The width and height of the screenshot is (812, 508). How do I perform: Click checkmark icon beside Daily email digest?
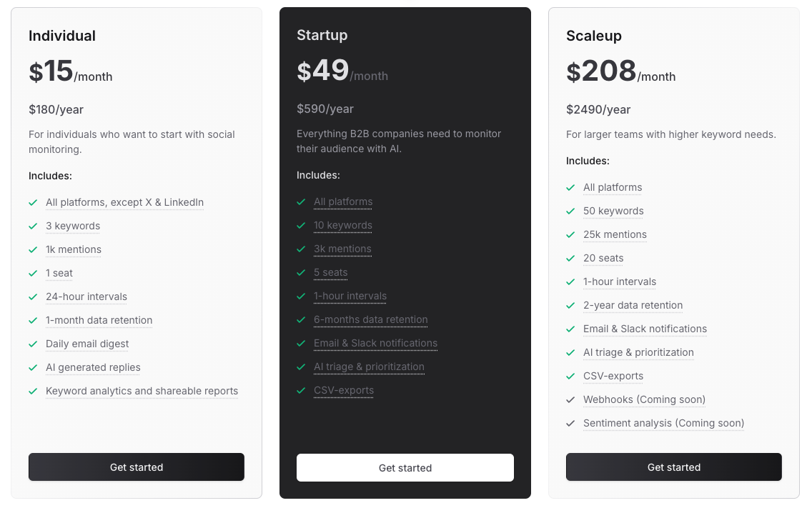pos(33,344)
